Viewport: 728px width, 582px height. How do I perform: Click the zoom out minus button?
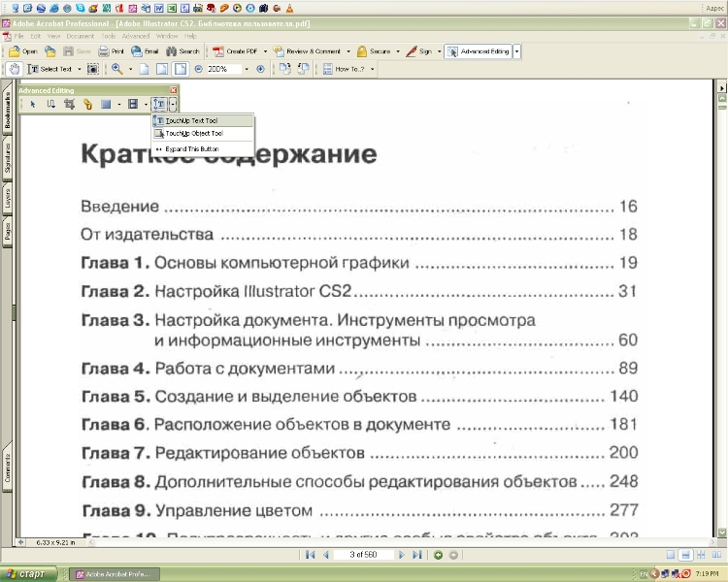point(198,69)
